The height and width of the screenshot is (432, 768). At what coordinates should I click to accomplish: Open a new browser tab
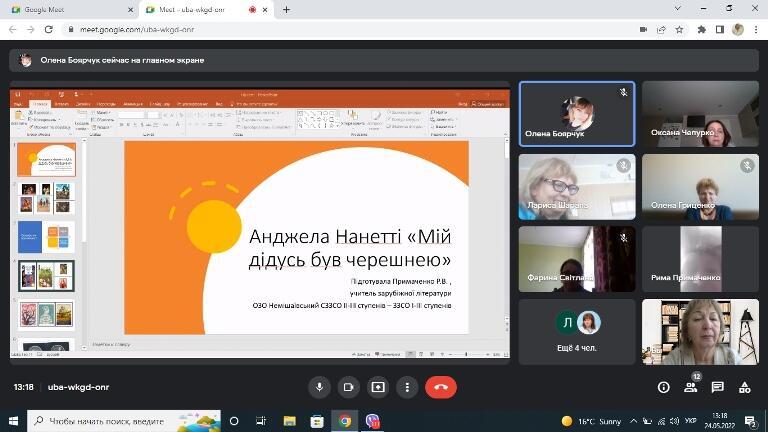pos(287,10)
